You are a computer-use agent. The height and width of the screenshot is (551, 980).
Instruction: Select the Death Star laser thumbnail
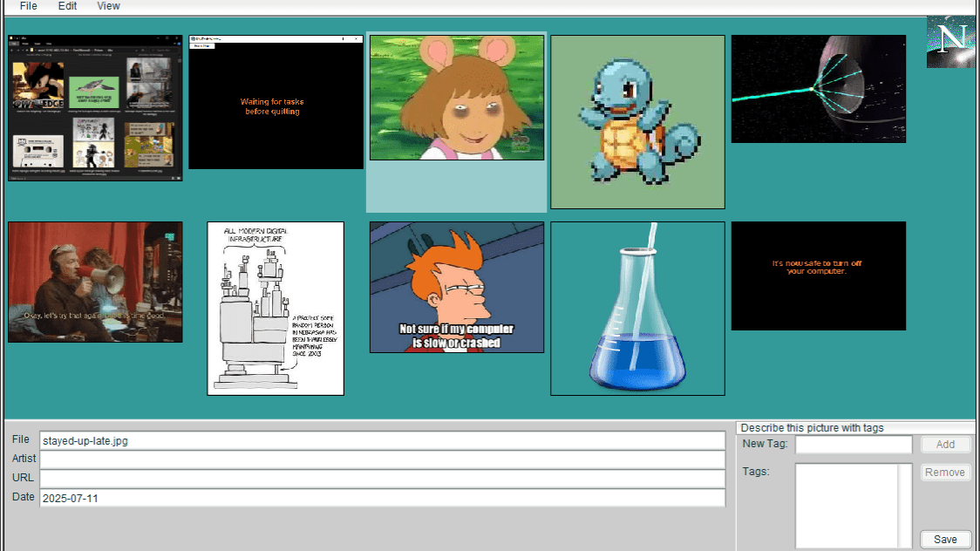point(818,89)
